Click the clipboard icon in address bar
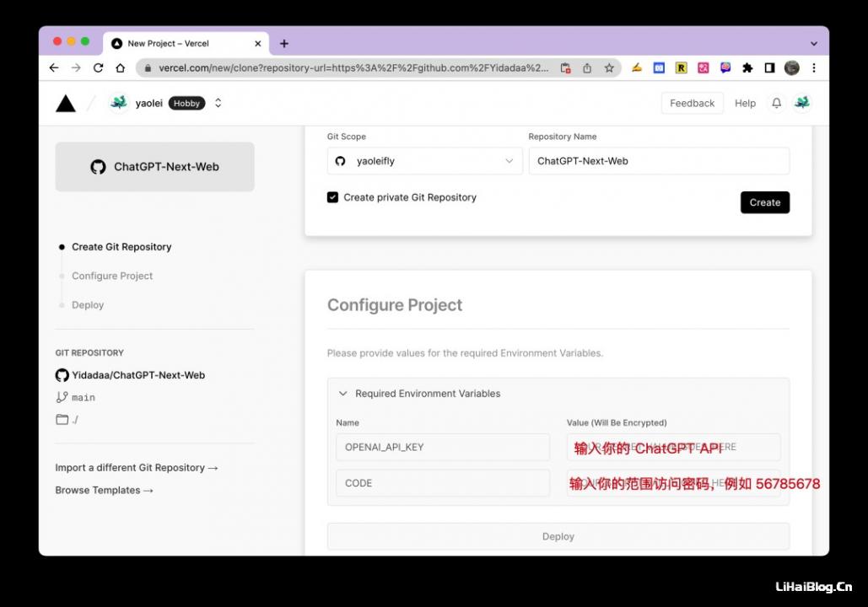 coord(565,67)
